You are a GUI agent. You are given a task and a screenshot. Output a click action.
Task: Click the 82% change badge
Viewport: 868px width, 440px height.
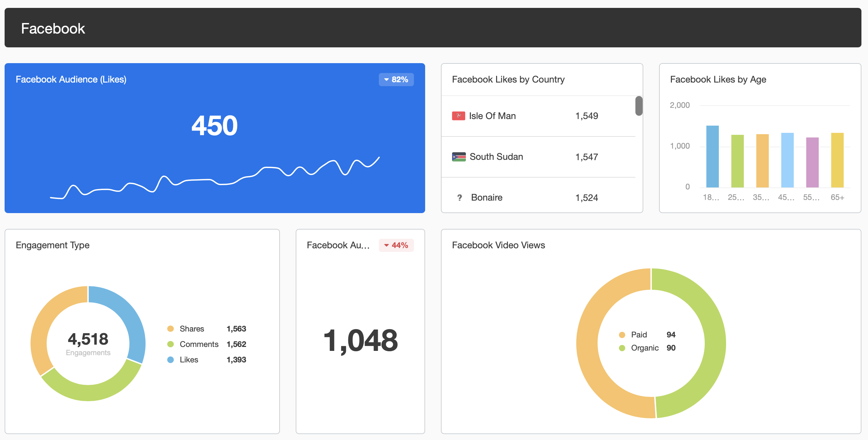click(396, 80)
